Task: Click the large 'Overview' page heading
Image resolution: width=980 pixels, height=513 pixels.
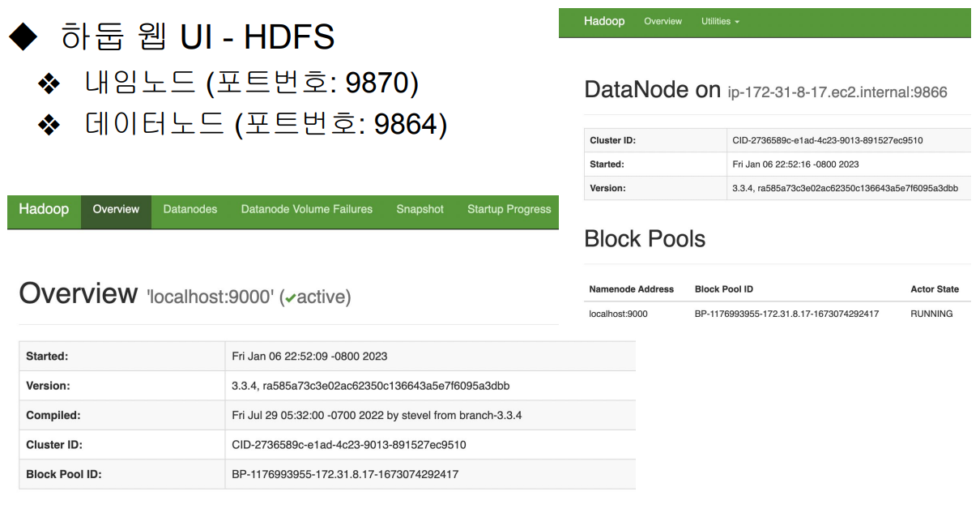Action: (x=79, y=293)
